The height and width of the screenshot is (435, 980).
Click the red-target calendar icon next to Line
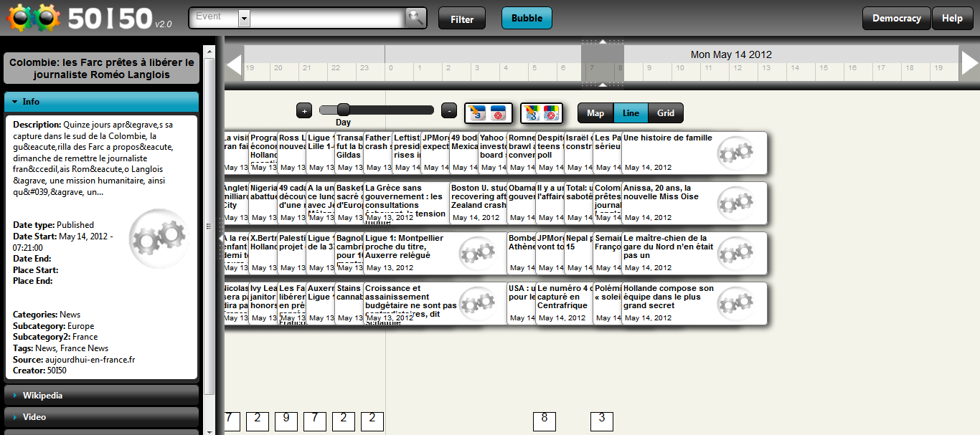499,113
